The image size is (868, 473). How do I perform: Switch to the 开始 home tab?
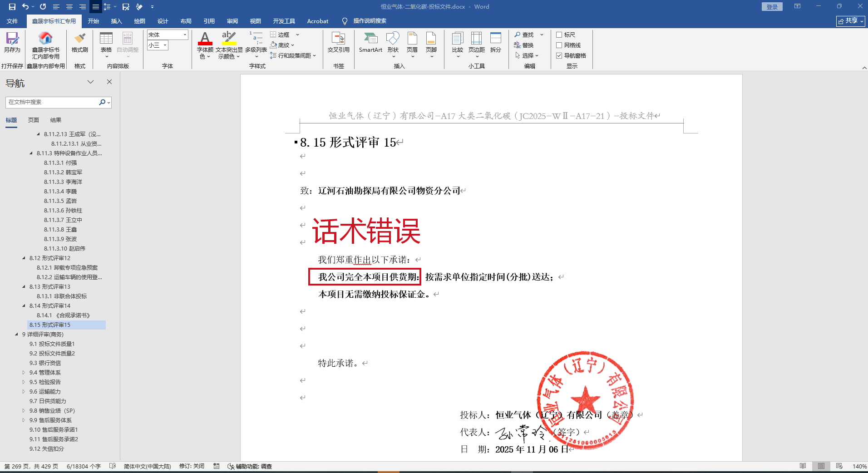94,21
